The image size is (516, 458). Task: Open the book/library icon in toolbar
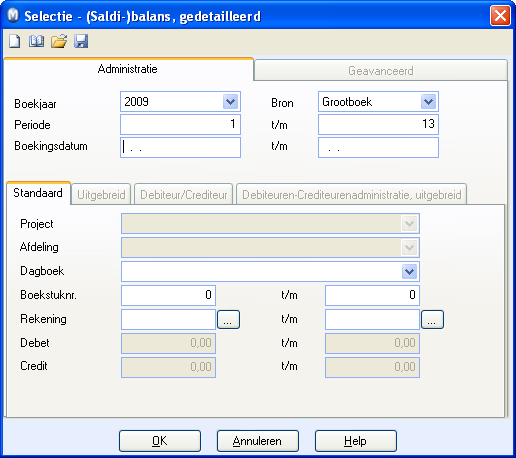(x=36, y=41)
